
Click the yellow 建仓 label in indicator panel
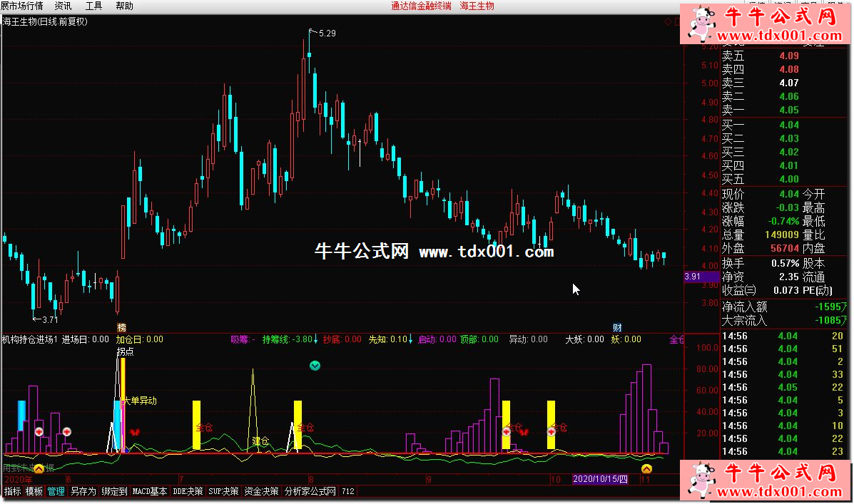260,441
